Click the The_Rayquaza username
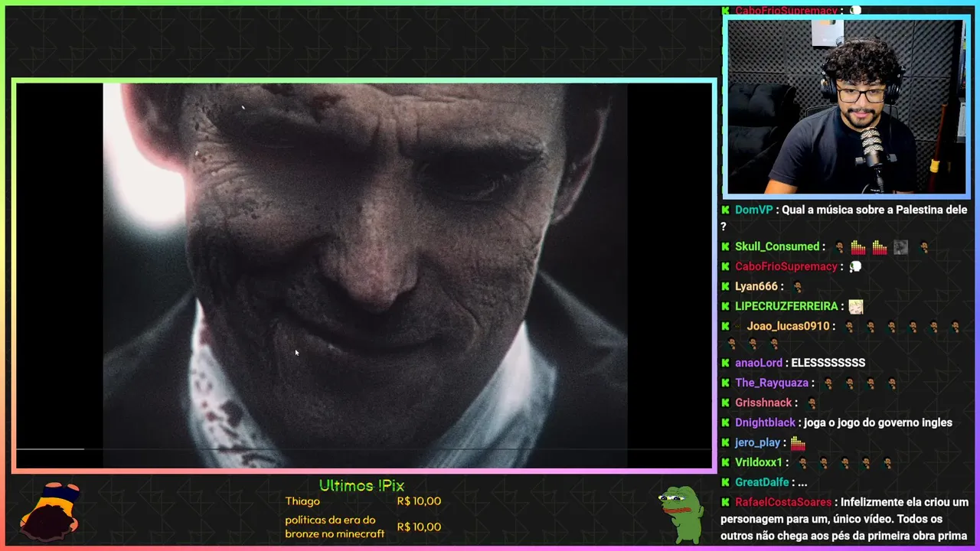The image size is (980, 551). [x=772, y=383]
